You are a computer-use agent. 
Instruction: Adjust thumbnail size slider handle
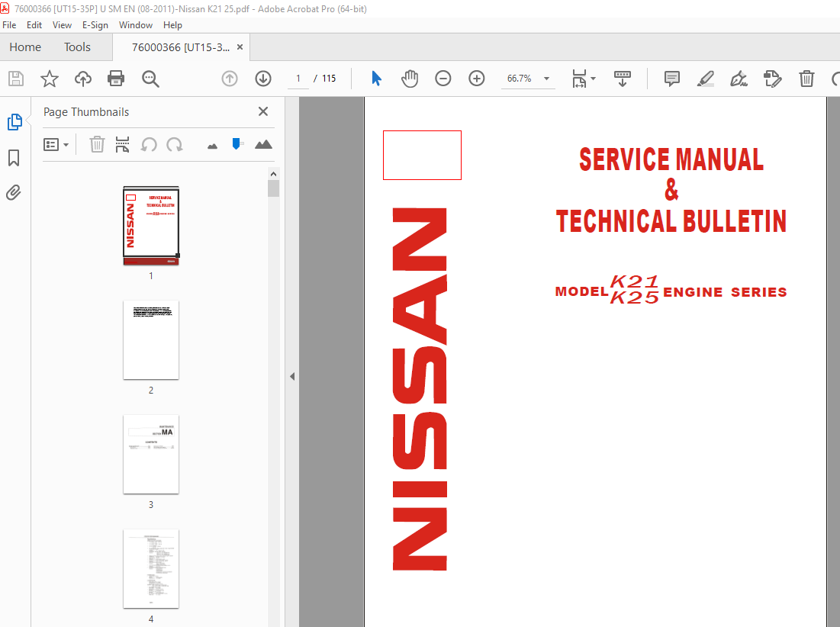[237, 144]
